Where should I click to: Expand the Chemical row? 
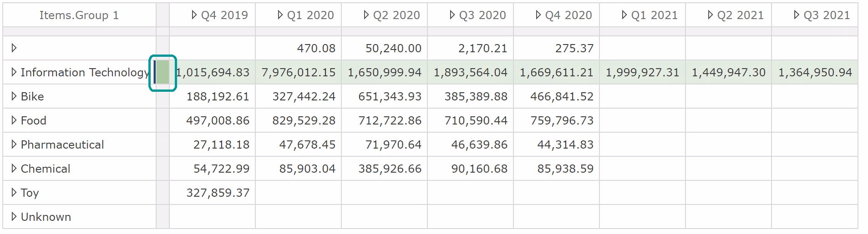[x=14, y=169]
